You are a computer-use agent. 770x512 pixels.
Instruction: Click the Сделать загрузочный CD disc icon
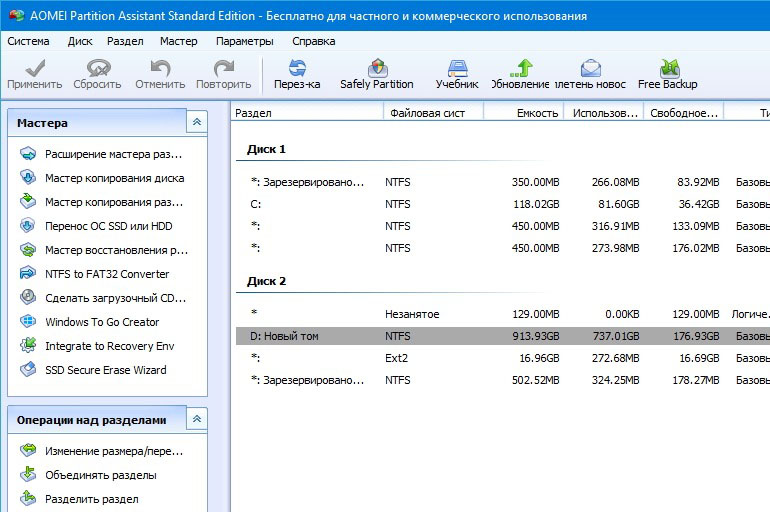coord(28,297)
